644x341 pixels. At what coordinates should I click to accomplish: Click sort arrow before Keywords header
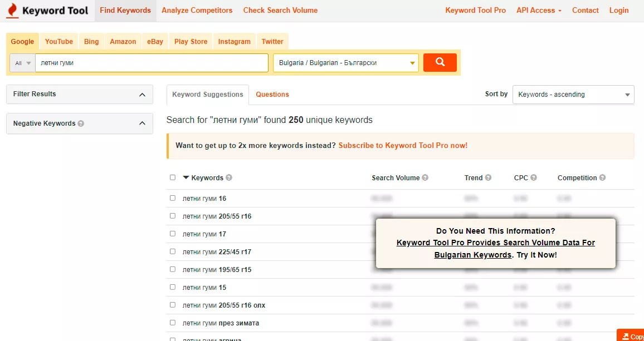tap(186, 177)
